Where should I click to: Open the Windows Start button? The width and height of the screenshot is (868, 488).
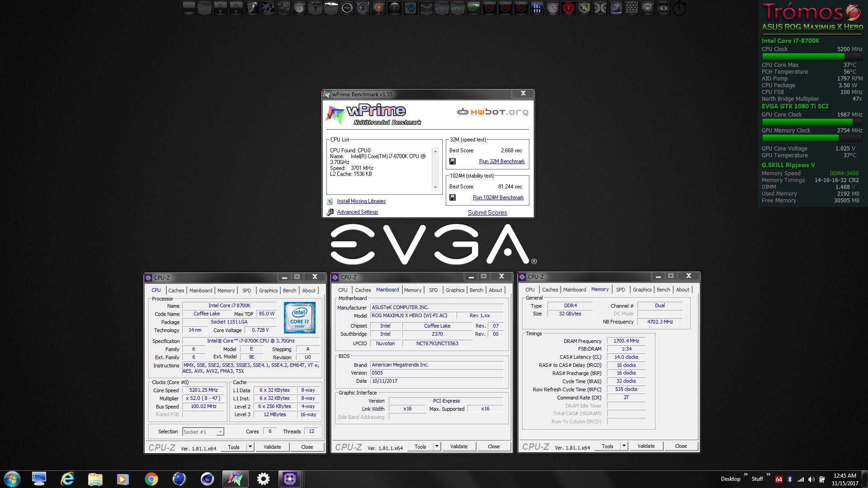(x=12, y=479)
